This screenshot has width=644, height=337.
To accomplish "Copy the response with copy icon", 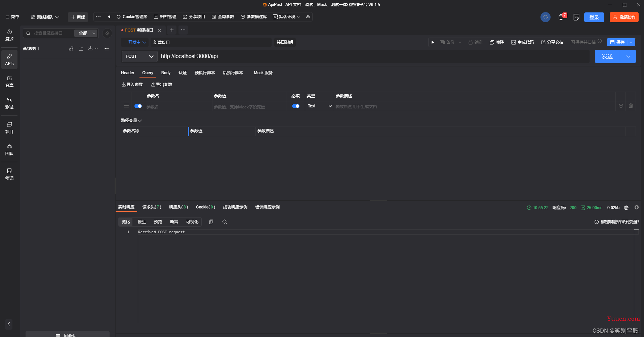I will coord(211,222).
